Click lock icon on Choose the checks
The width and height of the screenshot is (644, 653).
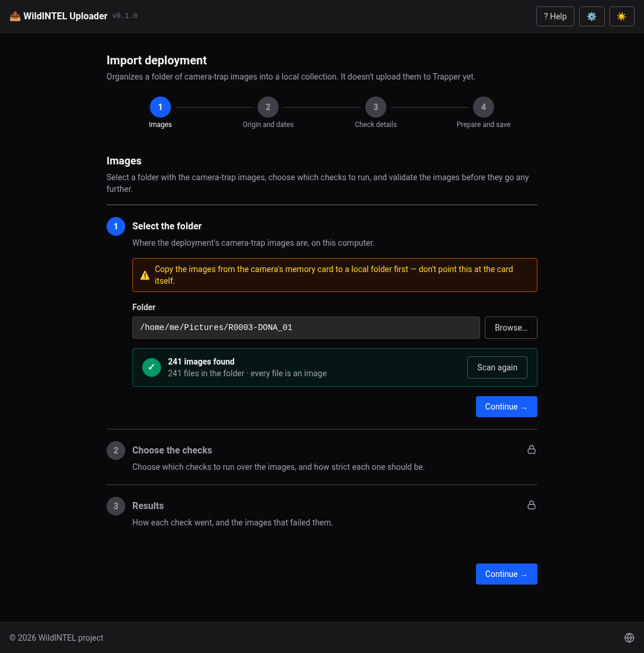click(531, 449)
